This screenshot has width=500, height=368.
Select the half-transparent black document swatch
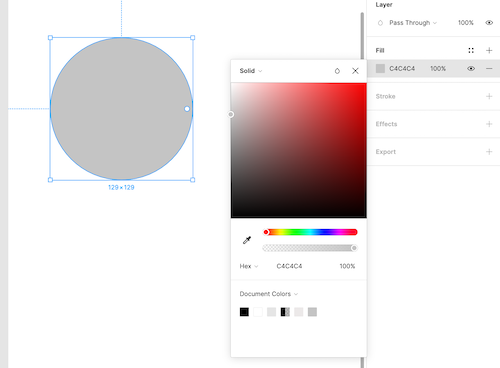tap(285, 312)
